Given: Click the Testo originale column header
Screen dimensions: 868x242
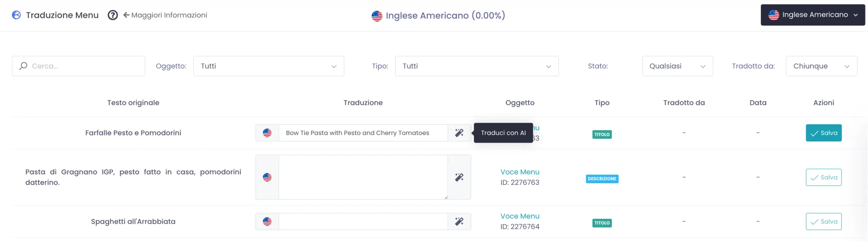Looking at the screenshot, I should pyautogui.click(x=133, y=103).
